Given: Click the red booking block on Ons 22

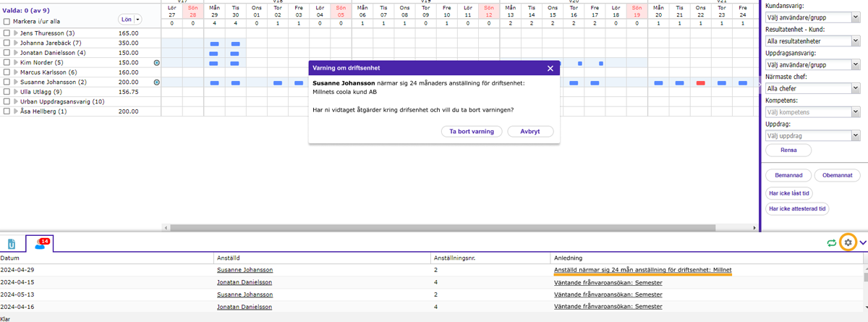Looking at the screenshot, I should (x=700, y=83).
